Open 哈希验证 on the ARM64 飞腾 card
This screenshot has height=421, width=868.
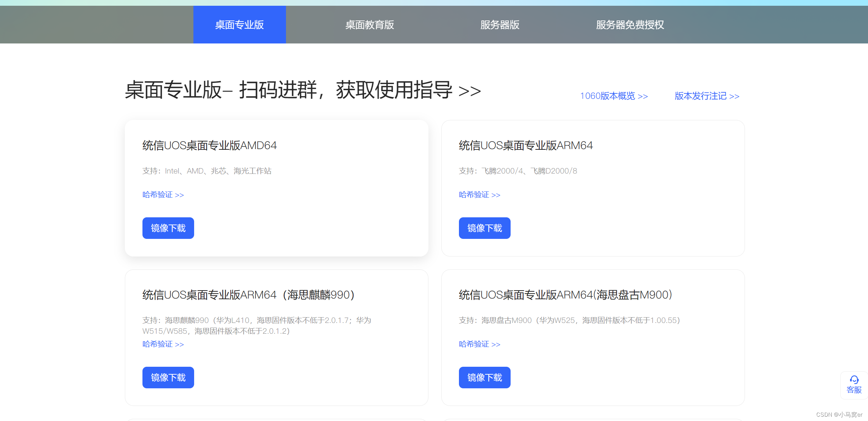point(479,195)
